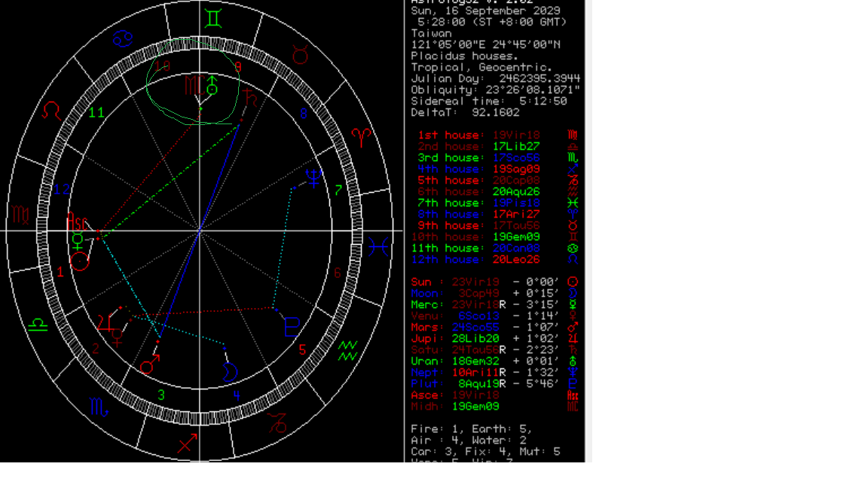Click the MC Midheaven glyph inside the wheel
The image size is (868, 488).
click(194, 86)
